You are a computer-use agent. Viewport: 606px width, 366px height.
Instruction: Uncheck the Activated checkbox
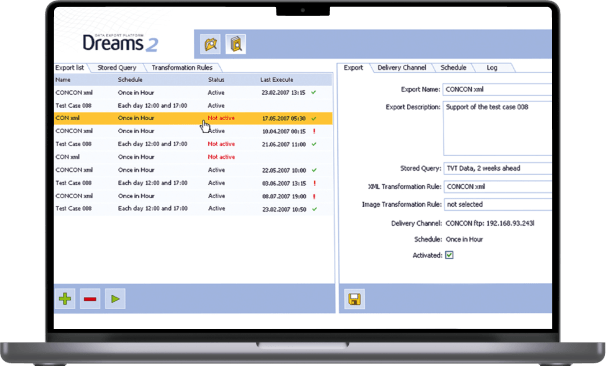coord(449,255)
